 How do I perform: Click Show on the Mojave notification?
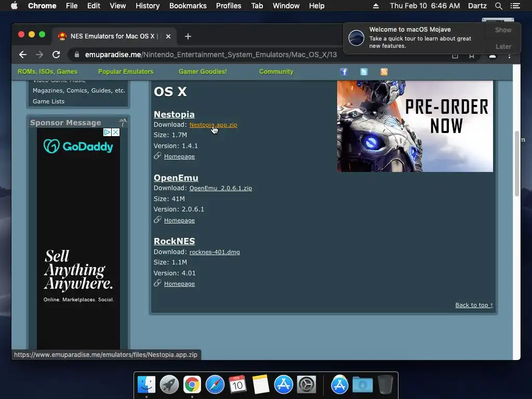point(503,30)
